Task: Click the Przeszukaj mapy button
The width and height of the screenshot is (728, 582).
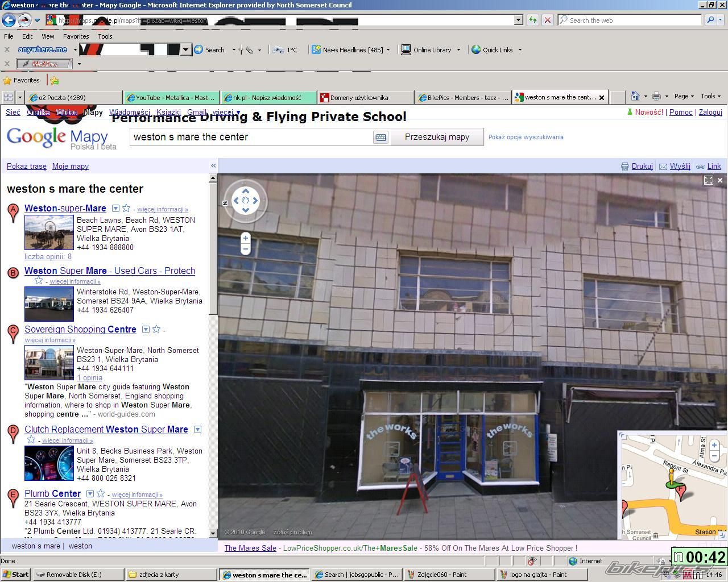Action: click(436, 136)
